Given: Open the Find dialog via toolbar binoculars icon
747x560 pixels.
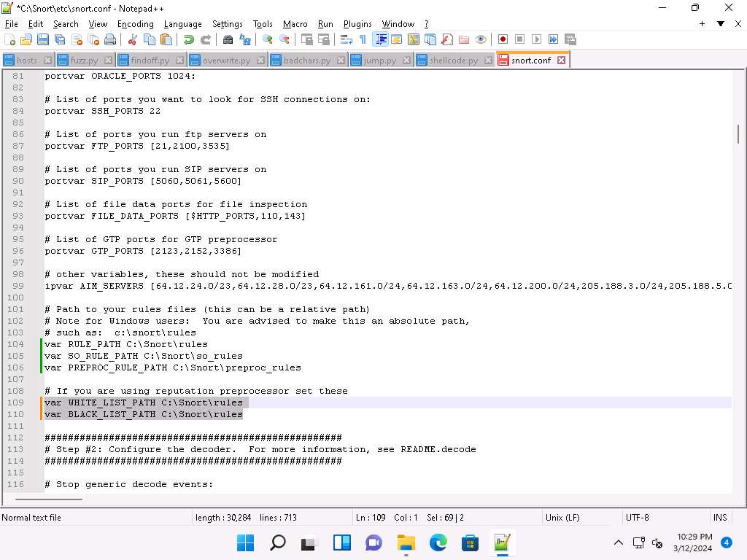Looking at the screenshot, I should 228,39.
